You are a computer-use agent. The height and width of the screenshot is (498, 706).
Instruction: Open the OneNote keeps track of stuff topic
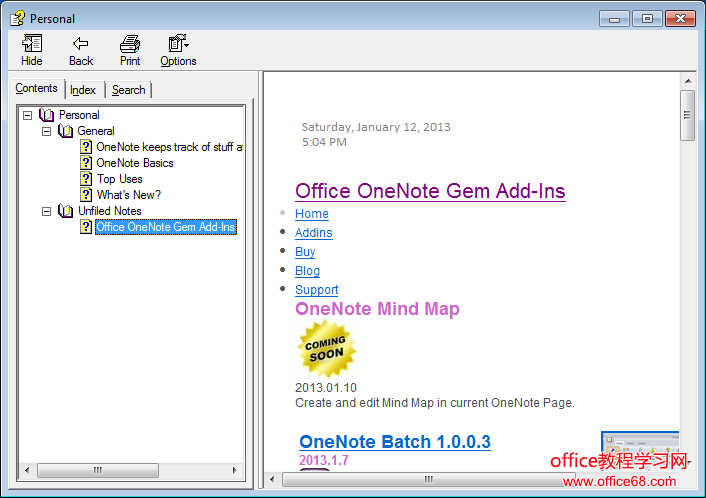coord(169,147)
